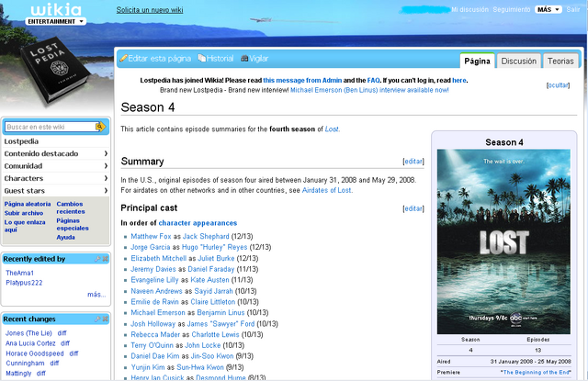Open user TheAma1 profile
Image resolution: width=588 pixels, height=381 pixels.
[19, 273]
